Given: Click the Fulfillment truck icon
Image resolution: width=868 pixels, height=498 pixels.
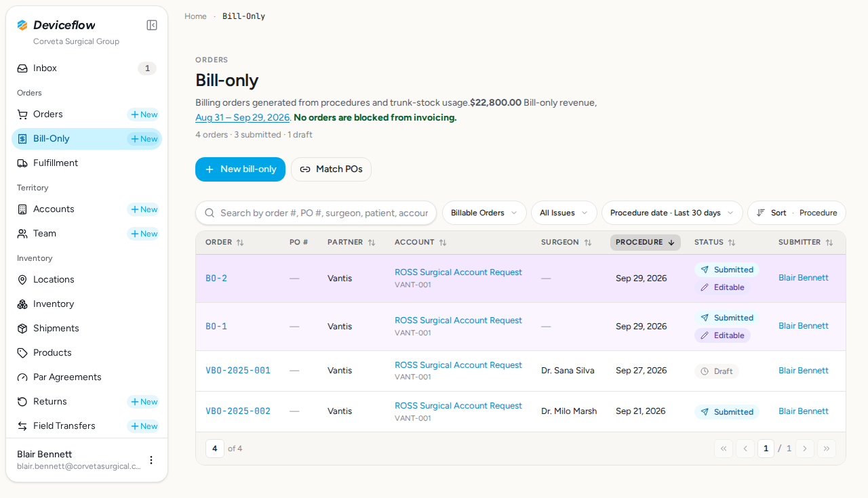Looking at the screenshot, I should point(22,163).
